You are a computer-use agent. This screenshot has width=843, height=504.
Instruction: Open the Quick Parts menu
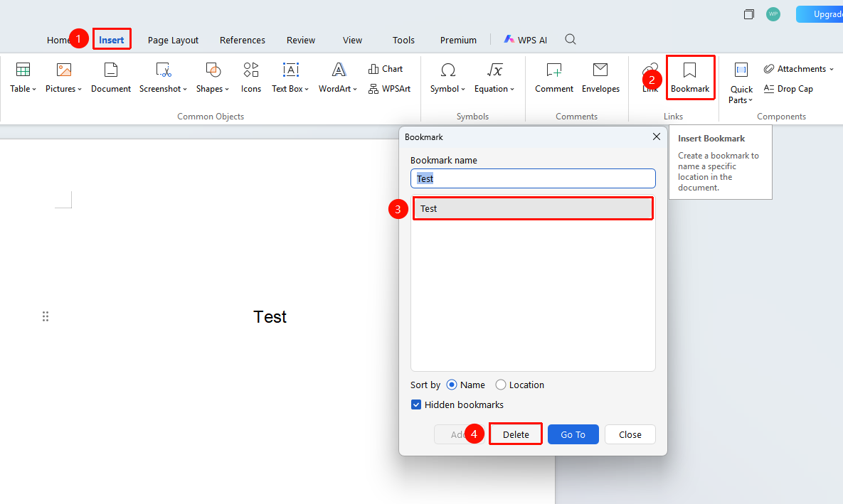741,82
